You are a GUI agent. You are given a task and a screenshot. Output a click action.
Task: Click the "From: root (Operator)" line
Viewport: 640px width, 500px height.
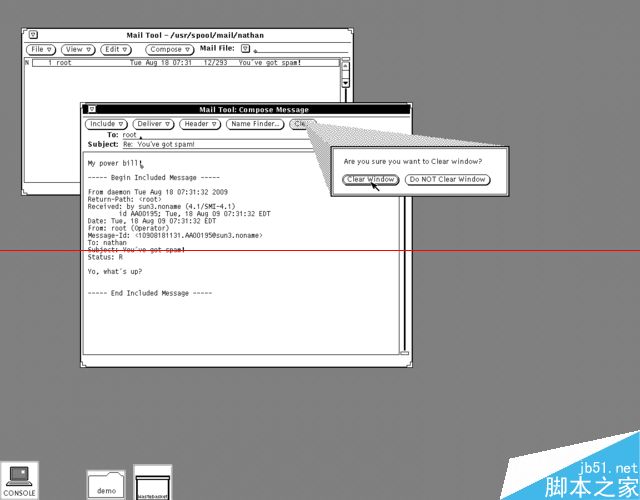(x=128, y=228)
